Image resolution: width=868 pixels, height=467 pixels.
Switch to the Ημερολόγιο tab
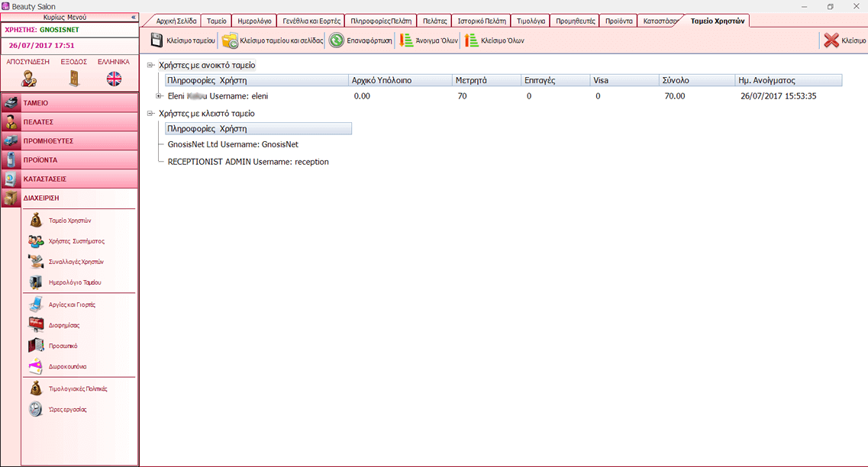(x=254, y=21)
